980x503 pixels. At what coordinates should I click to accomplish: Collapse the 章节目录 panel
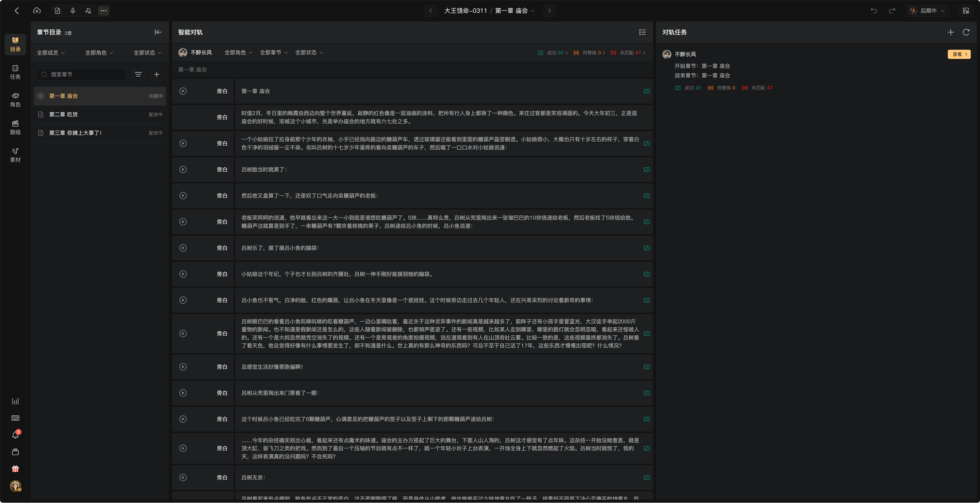[x=158, y=32]
